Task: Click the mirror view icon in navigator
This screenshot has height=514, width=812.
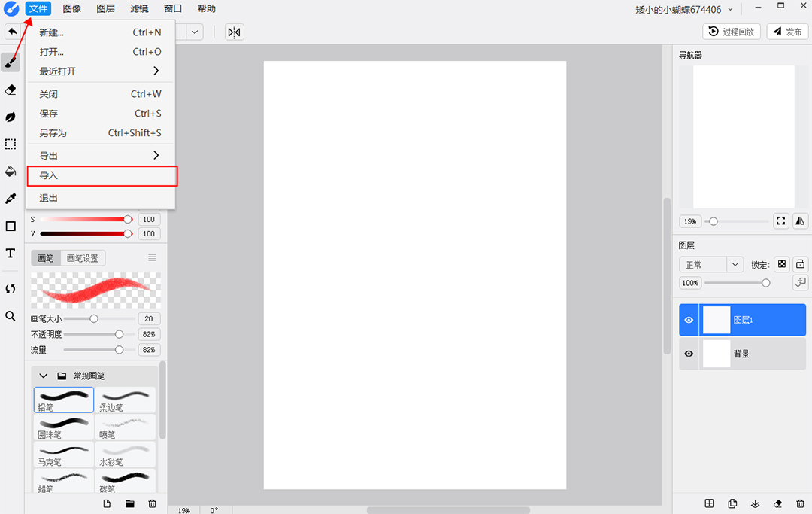Action: pos(800,221)
